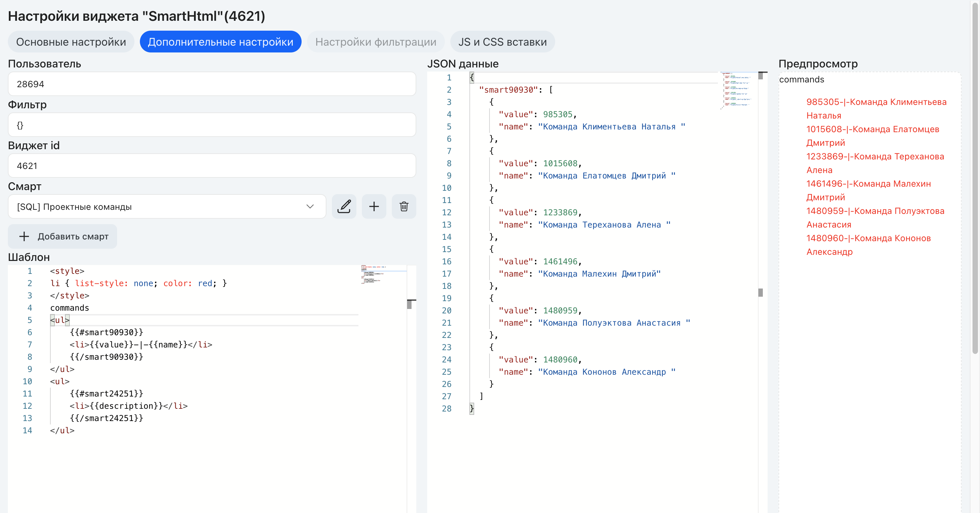The image size is (980, 513).
Task: Click preview item 985305 Команда Климентьева Наталья
Action: 876,109
